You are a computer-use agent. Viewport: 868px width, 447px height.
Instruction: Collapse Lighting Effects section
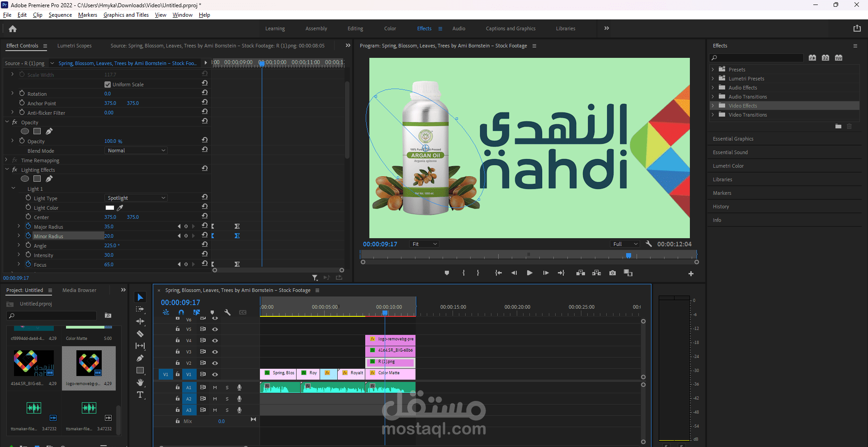7,169
